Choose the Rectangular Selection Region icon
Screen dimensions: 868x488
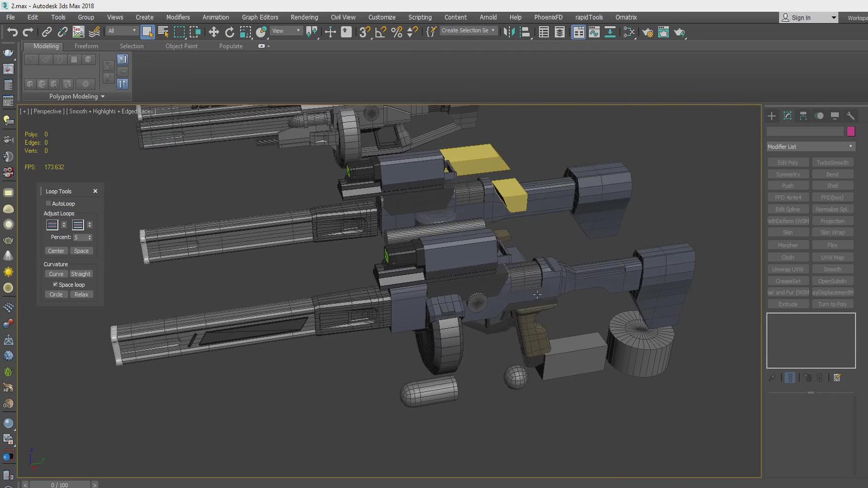tap(179, 32)
